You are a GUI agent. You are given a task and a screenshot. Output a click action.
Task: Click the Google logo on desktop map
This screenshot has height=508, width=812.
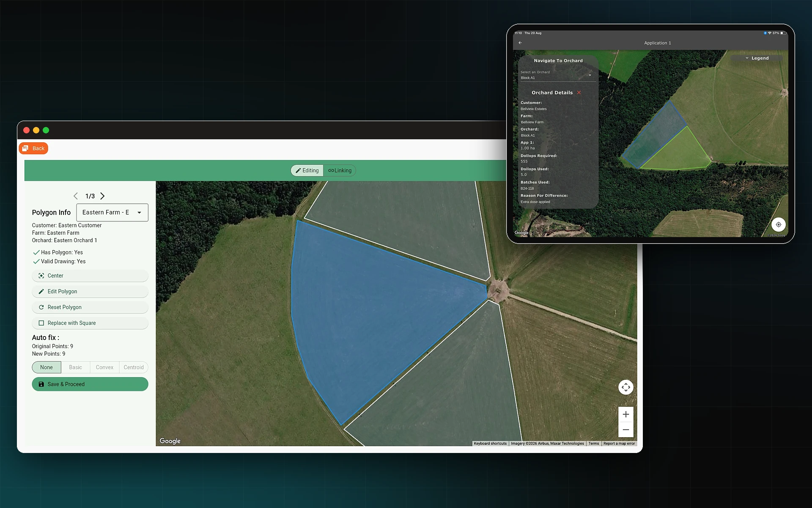(170, 441)
